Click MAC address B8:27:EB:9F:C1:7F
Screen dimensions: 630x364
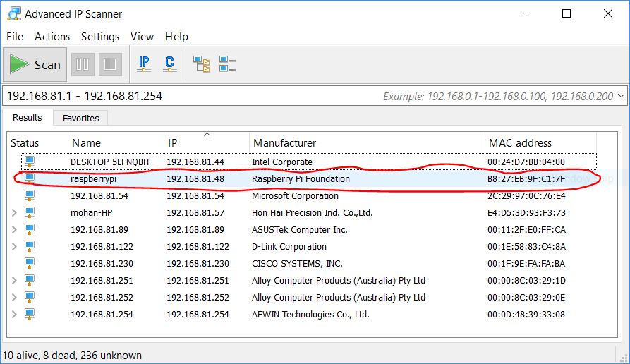(x=526, y=178)
